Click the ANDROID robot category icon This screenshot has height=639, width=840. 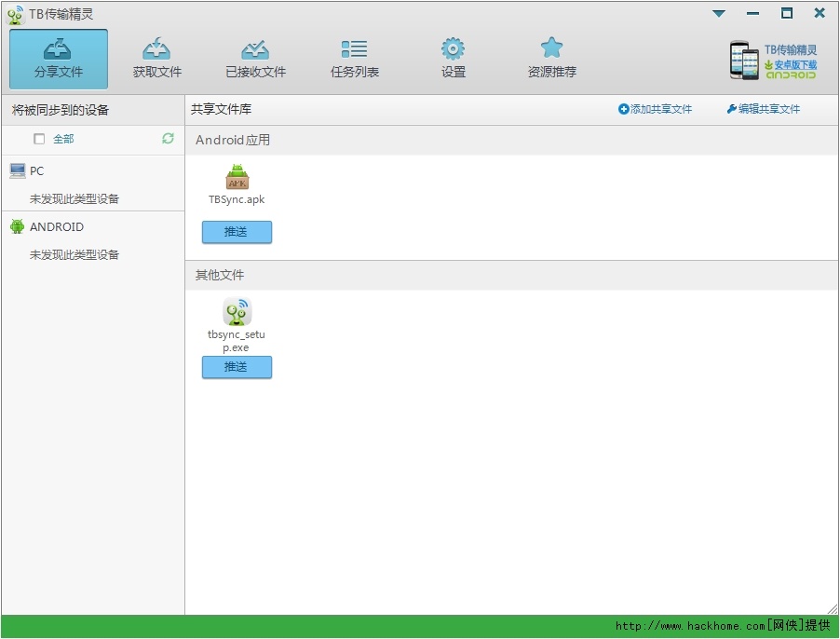point(17,226)
